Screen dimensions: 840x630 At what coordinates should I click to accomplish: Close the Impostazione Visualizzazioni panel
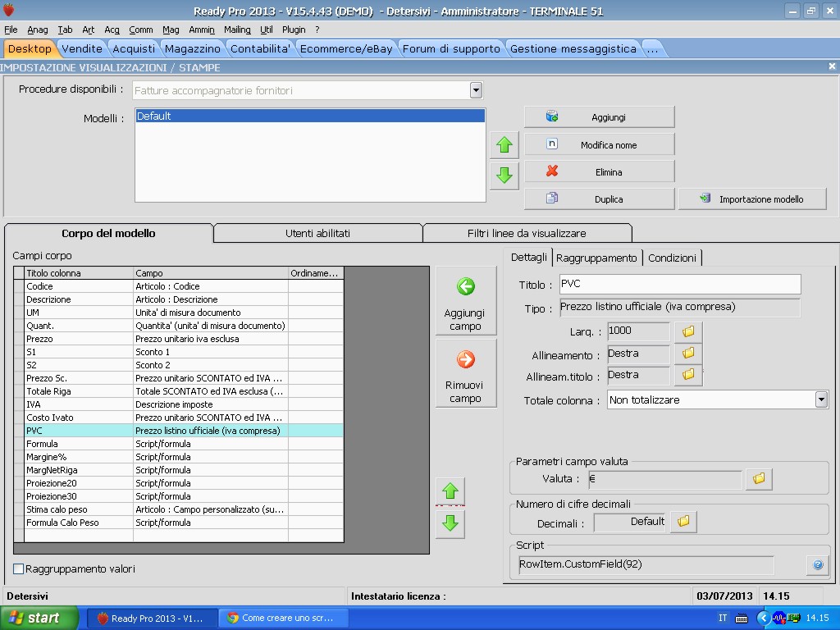click(x=832, y=66)
